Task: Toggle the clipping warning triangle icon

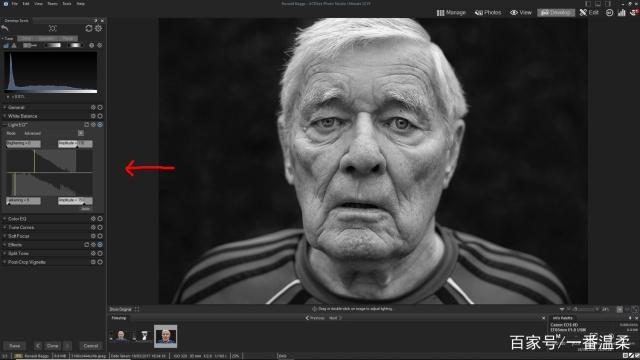Action: pos(13,45)
